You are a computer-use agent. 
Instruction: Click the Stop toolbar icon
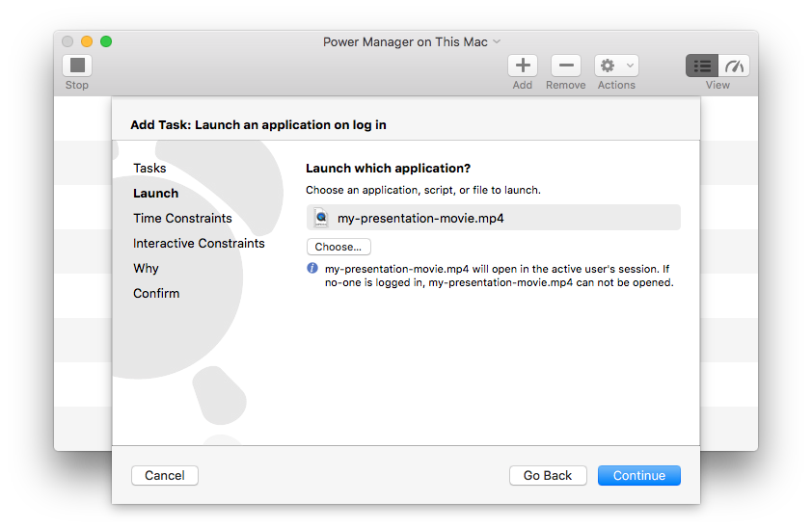coord(77,66)
